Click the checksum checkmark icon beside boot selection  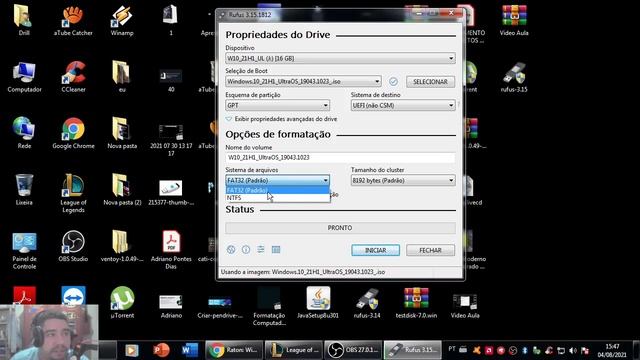click(x=393, y=82)
